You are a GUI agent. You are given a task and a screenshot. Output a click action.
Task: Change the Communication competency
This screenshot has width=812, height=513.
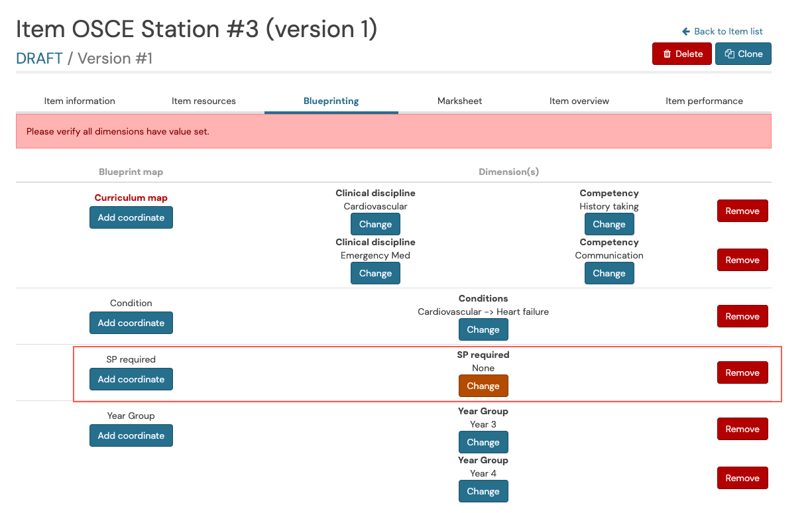pos(609,273)
